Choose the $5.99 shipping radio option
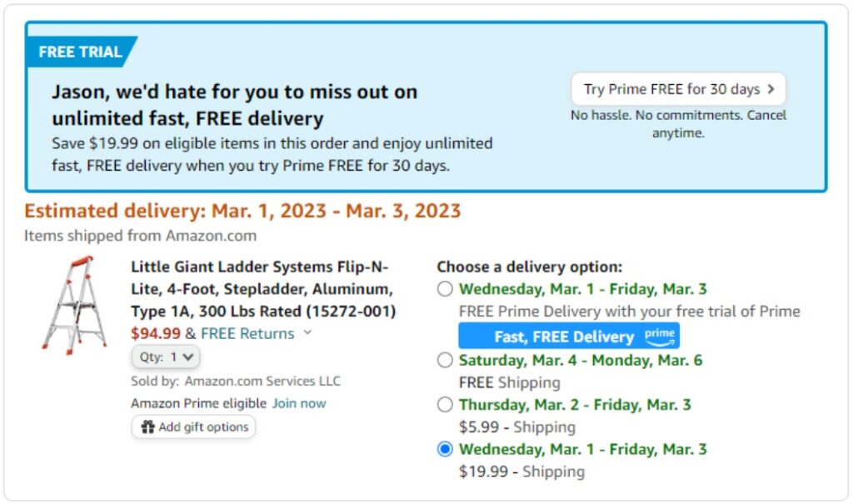The width and height of the screenshot is (853, 504). 445,405
